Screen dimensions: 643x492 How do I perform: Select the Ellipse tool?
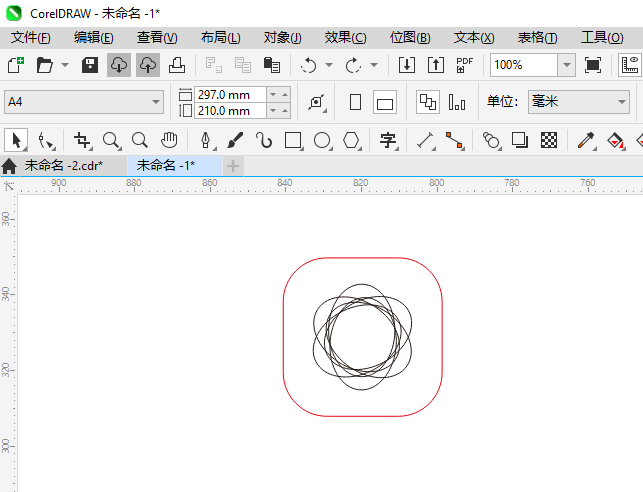click(323, 140)
